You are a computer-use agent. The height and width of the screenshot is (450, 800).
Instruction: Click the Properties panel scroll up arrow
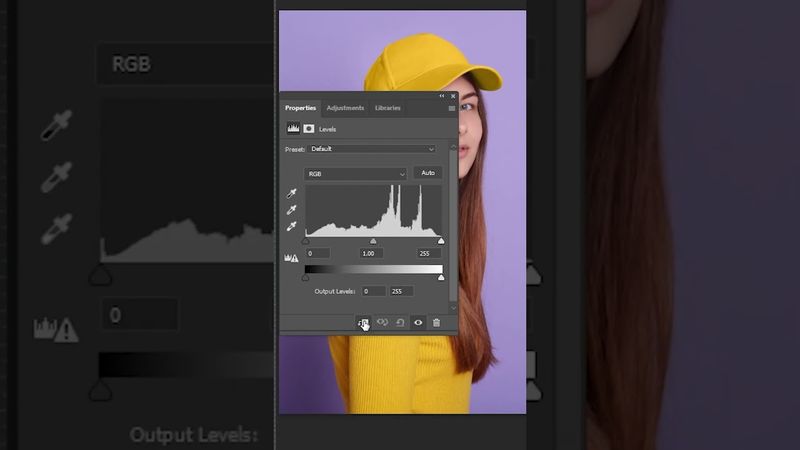coord(453,147)
